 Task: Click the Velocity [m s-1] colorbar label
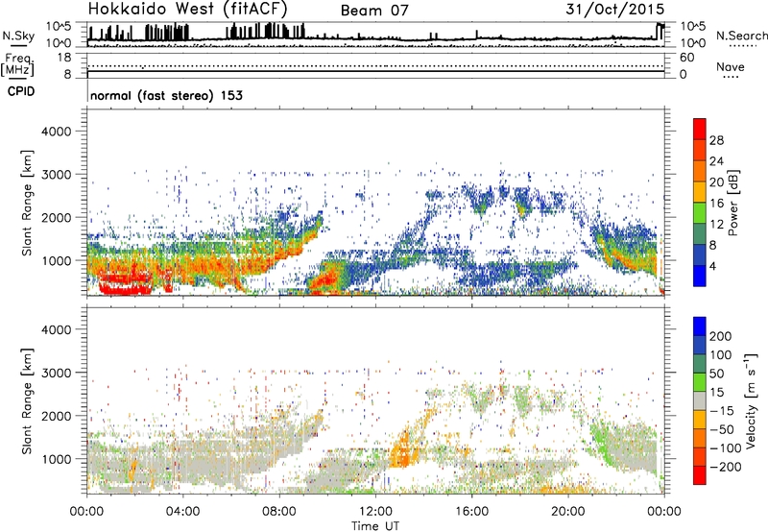point(750,400)
